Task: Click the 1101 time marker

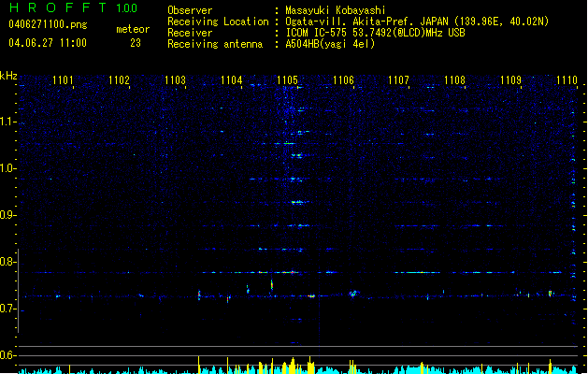Action: pyautogui.click(x=63, y=80)
